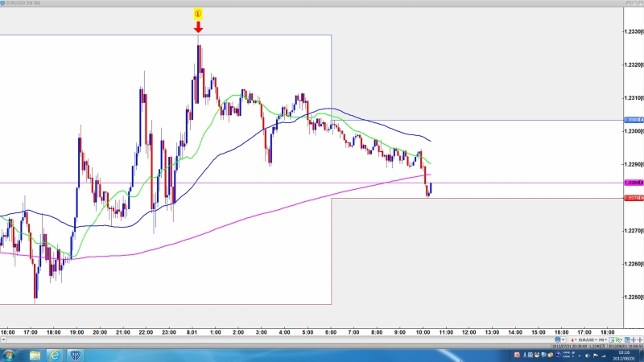Launch Internet Explorer from the taskbar

(x=55, y=355)
